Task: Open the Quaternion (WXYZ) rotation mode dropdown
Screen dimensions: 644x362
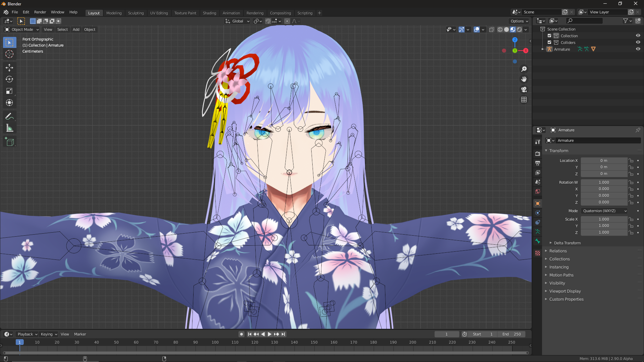Action: 604,211
